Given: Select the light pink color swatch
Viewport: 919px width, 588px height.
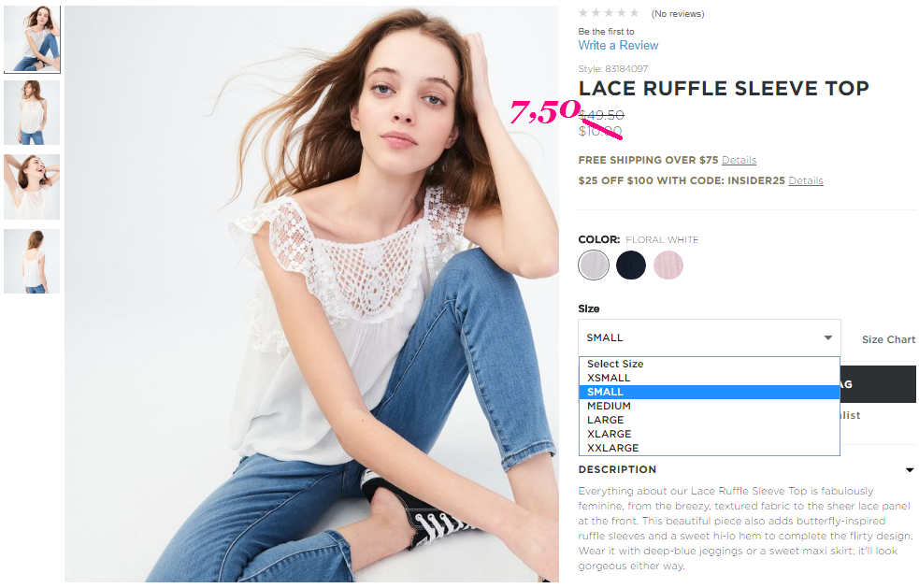Looking at the screenshot, I should pos(668,265).
